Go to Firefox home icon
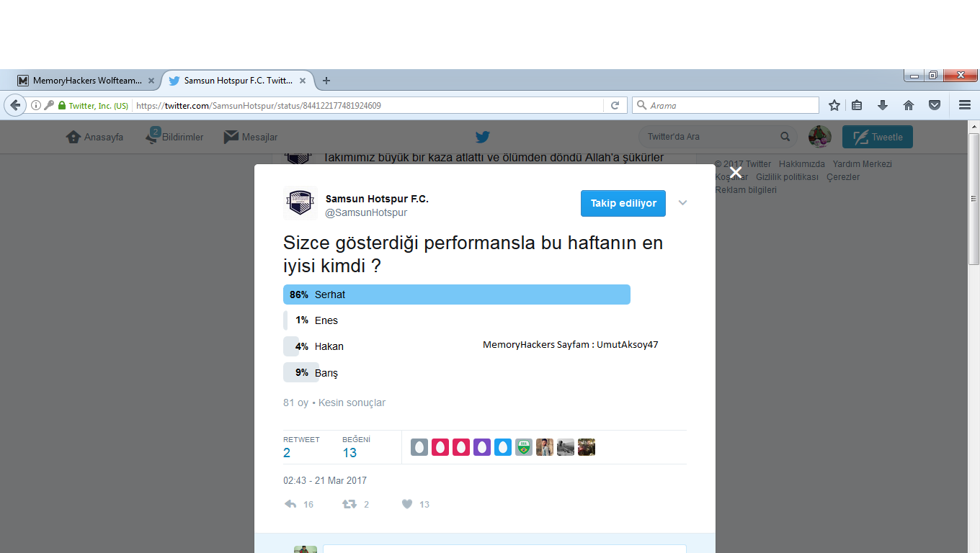The height and width of the screenshot is (553, 980). click(x=909, y=105)
